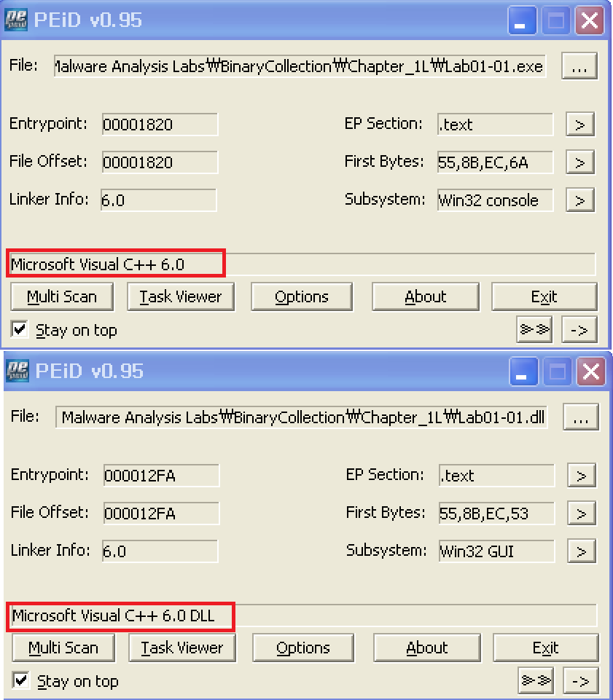Click the Subsystem field showing Win32 console
This screenshot has height=700, width=613.
coord(495,200)
